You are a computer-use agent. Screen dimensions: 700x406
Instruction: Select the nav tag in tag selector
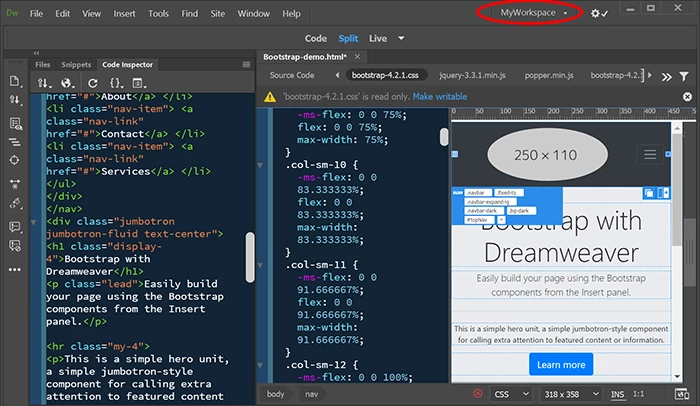tap(312, 394)
